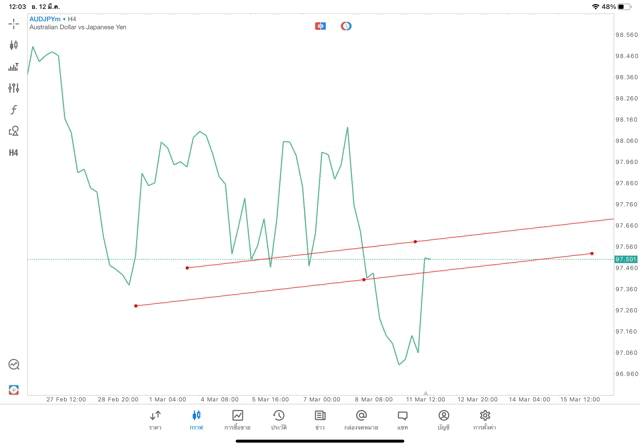The image size is (640, 447).
Task: Open the การตั้งค่า settings tab
Action: pyautogui.click(x=485, y=420)
